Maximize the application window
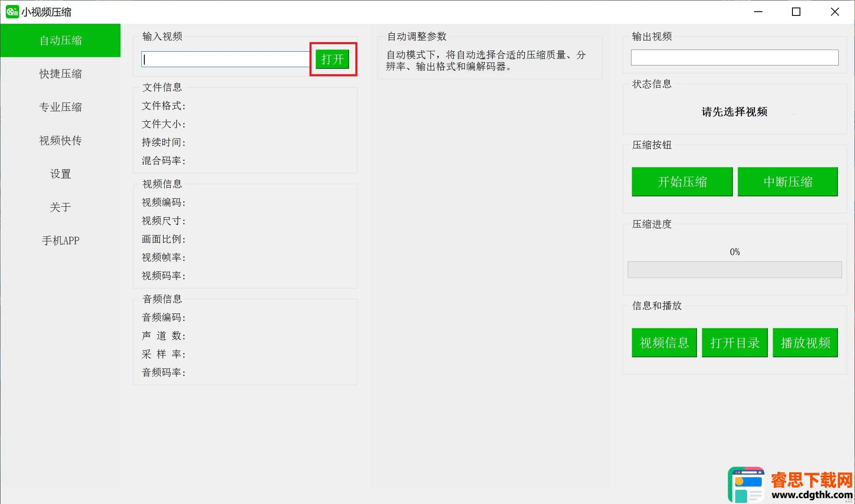The image size is (855, 504). 796,12
